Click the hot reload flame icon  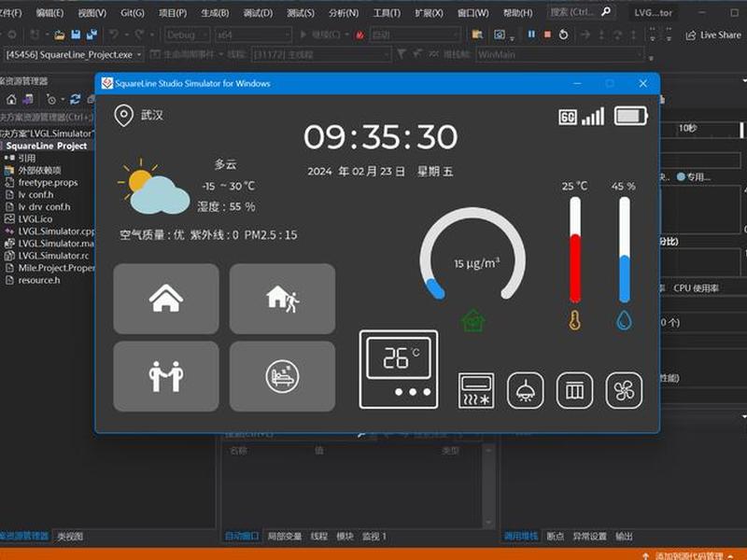[x=359, y=35]
